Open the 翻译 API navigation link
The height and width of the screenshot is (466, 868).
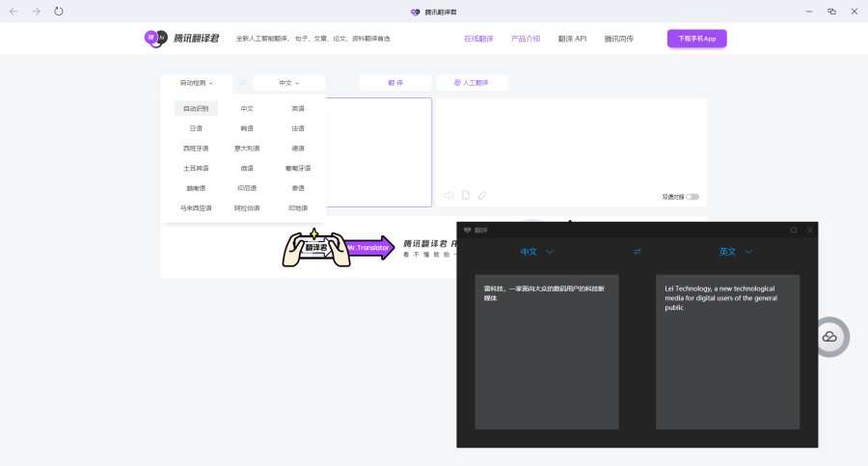[572, 39]
